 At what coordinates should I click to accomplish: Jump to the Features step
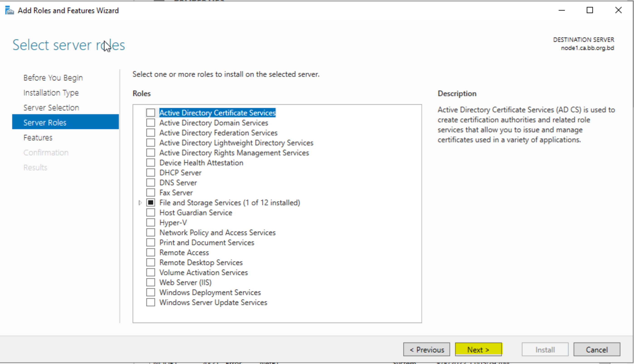point(38,137)
